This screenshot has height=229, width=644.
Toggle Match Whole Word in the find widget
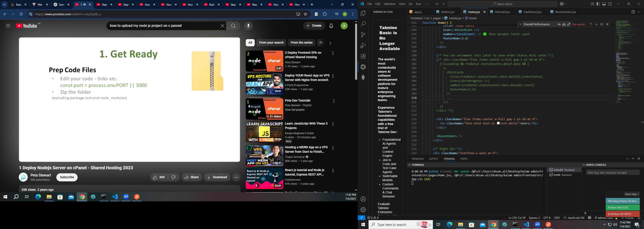tap(564, 24)
